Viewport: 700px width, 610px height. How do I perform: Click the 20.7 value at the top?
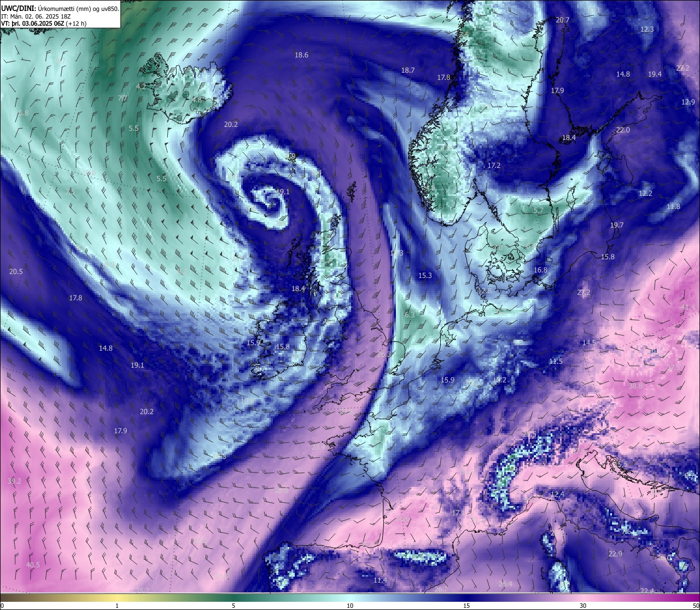click(x=563, y=20)
